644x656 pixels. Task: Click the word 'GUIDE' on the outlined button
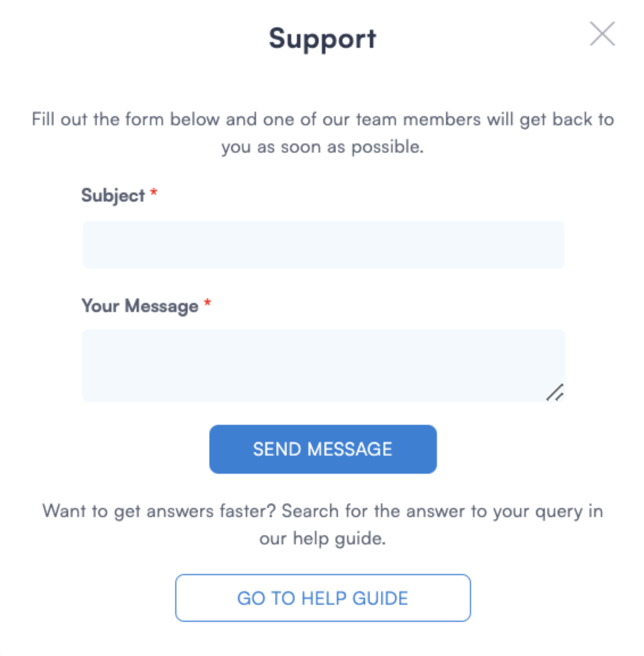click(x=380, y=598)
